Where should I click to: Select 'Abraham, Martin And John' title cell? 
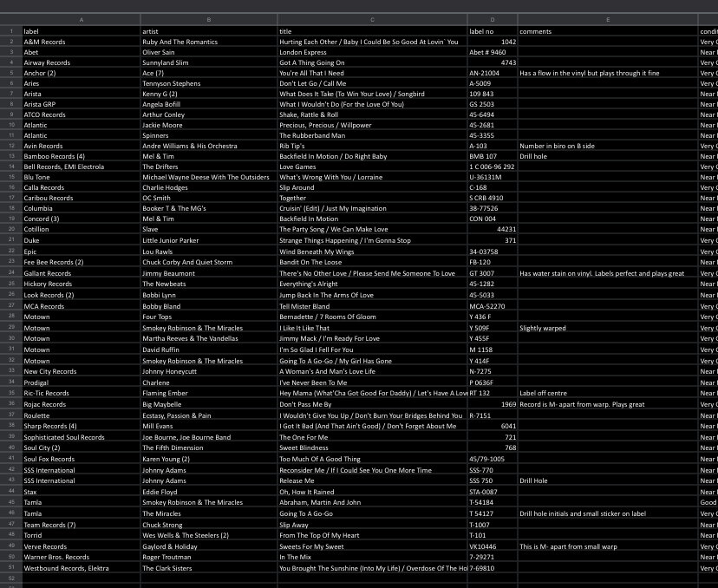click(x=372, y=502)
